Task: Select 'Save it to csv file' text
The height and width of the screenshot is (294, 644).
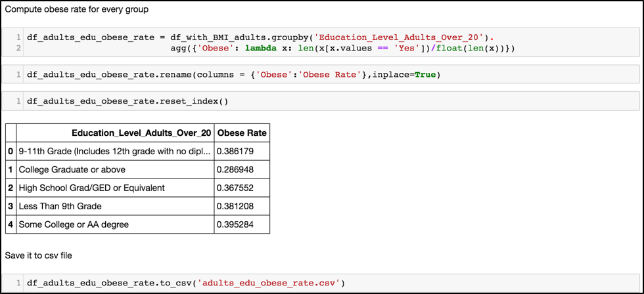Action: coord(39,255)
